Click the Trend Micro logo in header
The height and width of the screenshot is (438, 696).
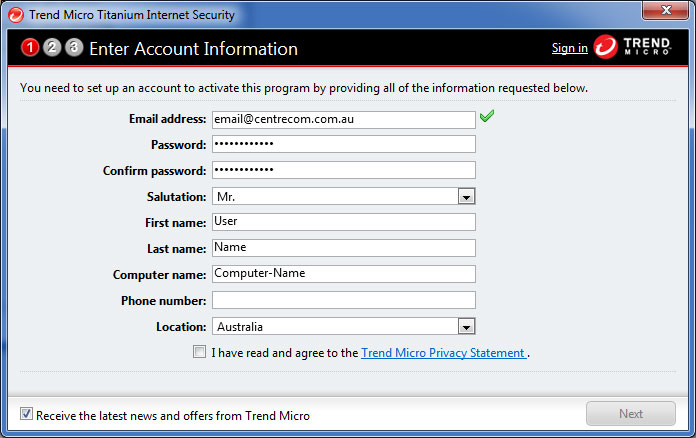pos(633,47)
